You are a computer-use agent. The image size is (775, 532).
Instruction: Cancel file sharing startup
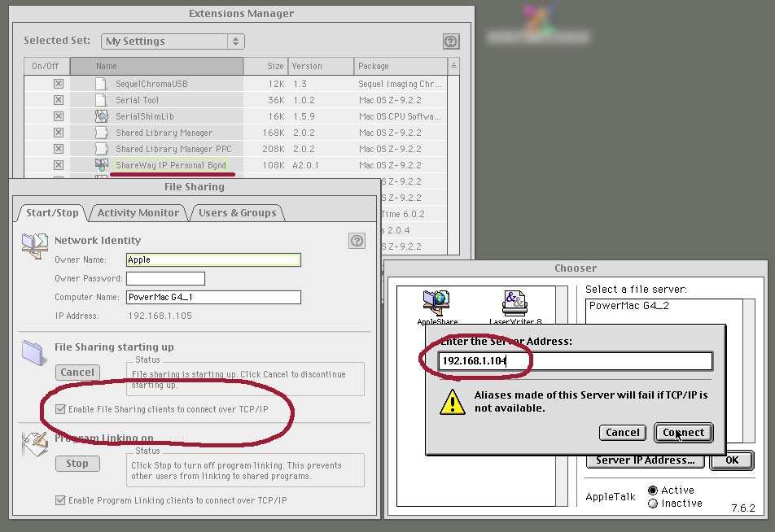click(77, 373)
